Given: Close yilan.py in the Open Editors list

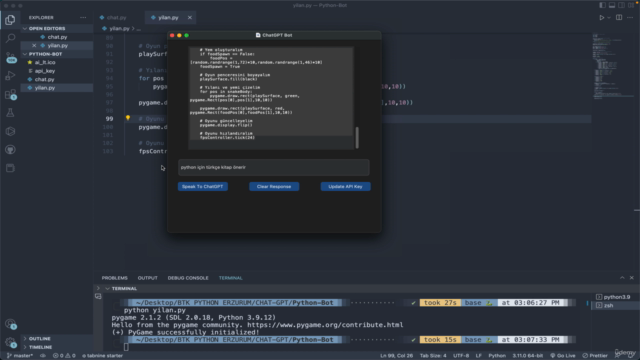Looking at the screenshot, I should (x=34, y=46).
